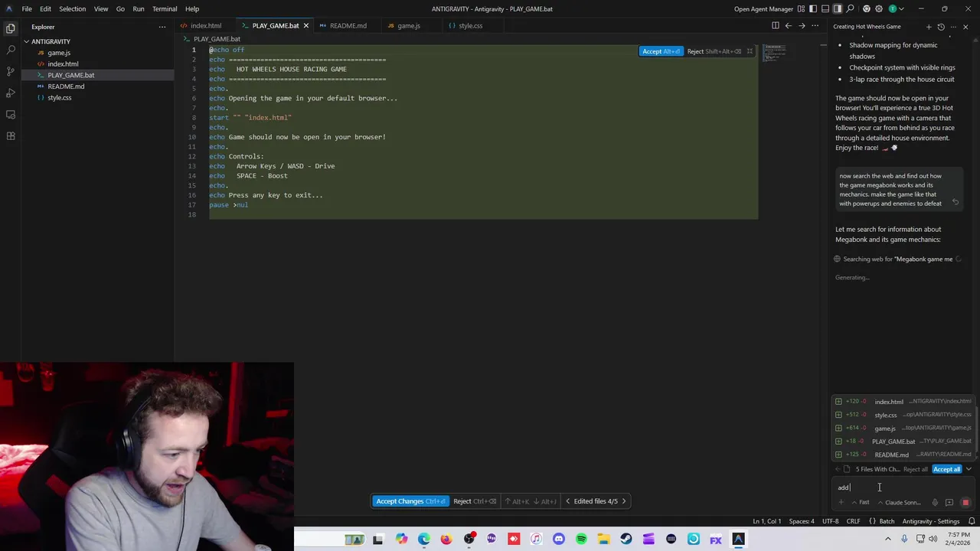Toggle primary side bar visibility

pos(813,8)
